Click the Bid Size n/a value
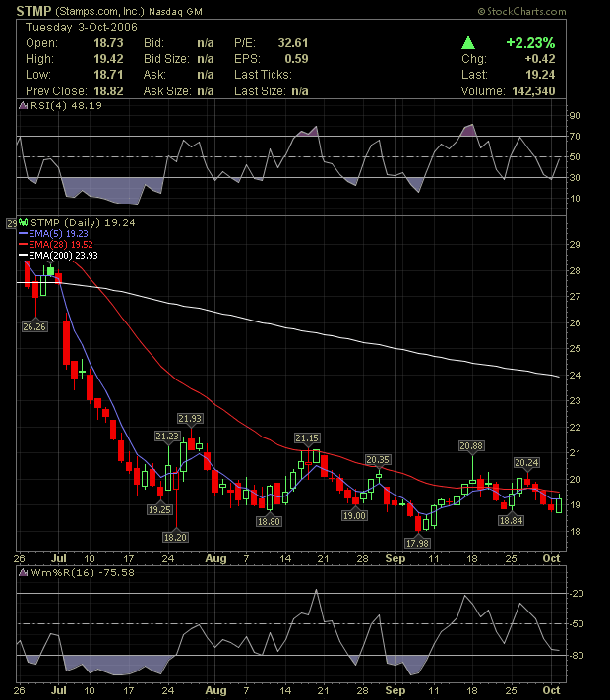 tap(205, 59)
